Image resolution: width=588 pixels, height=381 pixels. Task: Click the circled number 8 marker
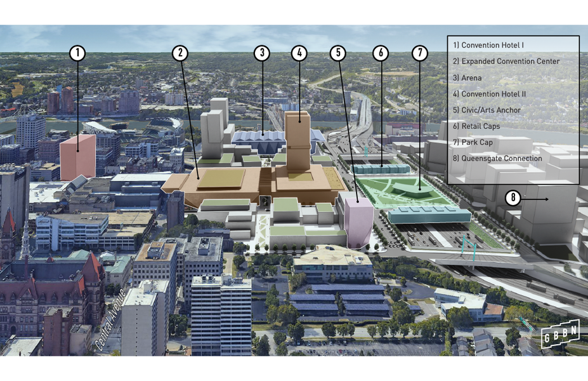pos(513,198)
